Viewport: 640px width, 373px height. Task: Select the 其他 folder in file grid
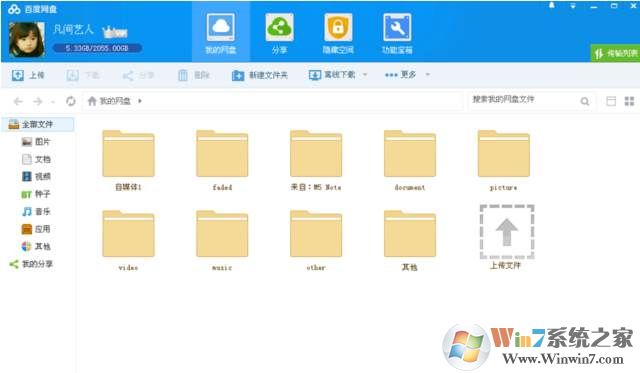pyautogui.click(x=410, y=240)
